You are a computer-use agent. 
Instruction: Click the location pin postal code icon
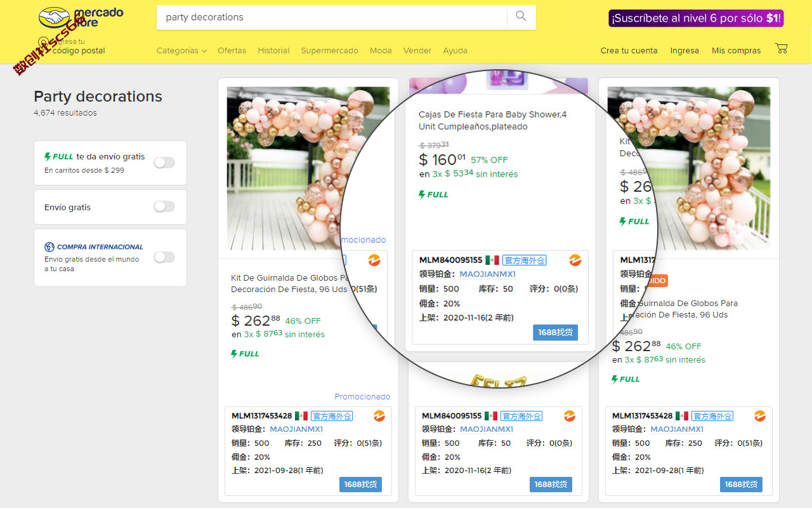point(43,42)
